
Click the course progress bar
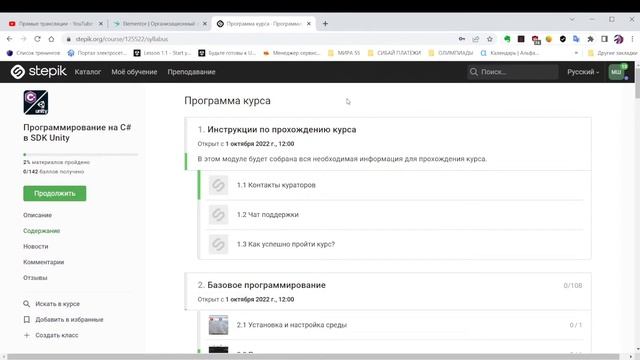tap(80, 155)
